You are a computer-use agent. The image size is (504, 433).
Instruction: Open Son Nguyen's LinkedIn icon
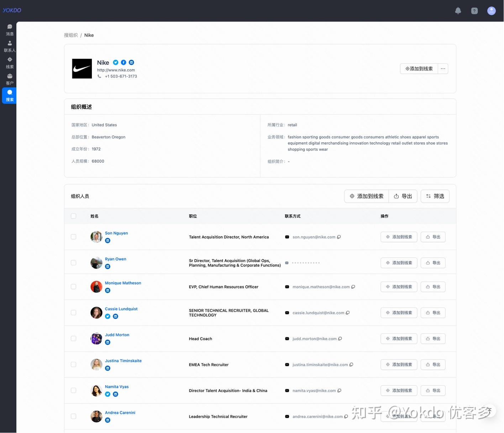(x=108, y=241)
